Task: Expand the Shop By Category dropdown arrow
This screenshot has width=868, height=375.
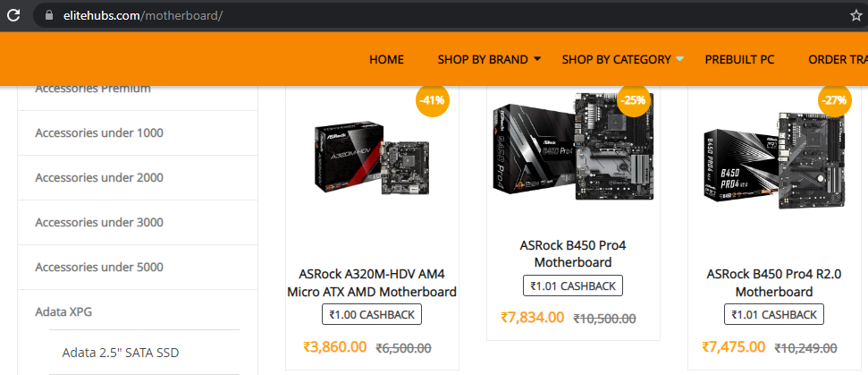Action: pyautogui.click(x=679, y=59)
